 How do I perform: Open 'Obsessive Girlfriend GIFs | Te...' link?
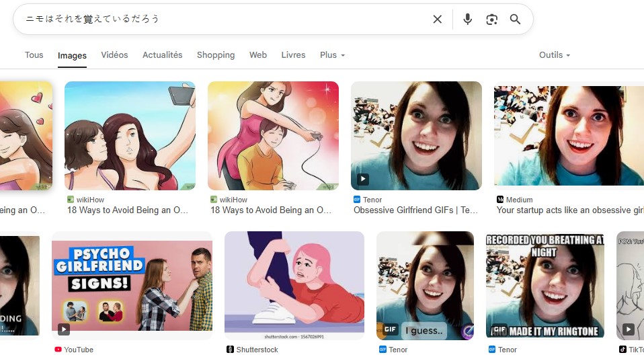click(415, 210)
